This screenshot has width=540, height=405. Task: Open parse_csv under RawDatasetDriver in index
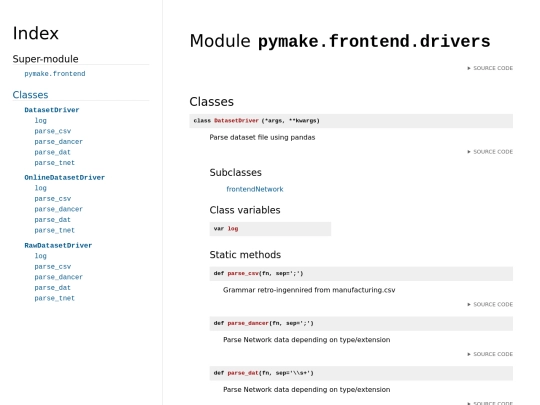click(52, 267)
